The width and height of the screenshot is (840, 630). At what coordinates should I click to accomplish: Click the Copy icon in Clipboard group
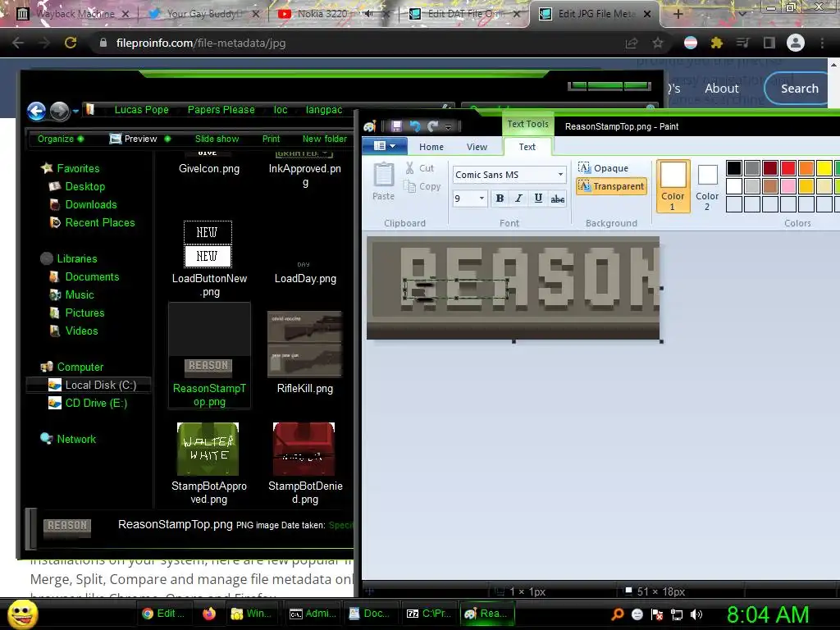tap(410, 186)
